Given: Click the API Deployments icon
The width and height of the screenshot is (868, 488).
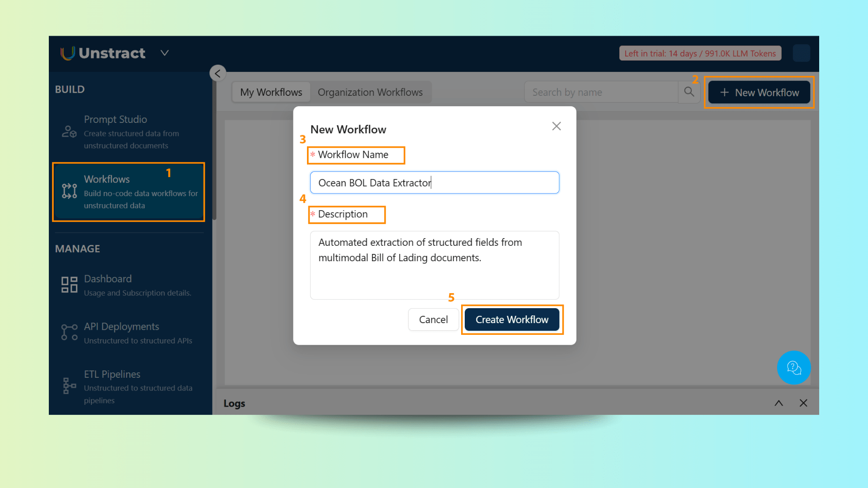Looking at the screenshot, I should tap(69, 332).
